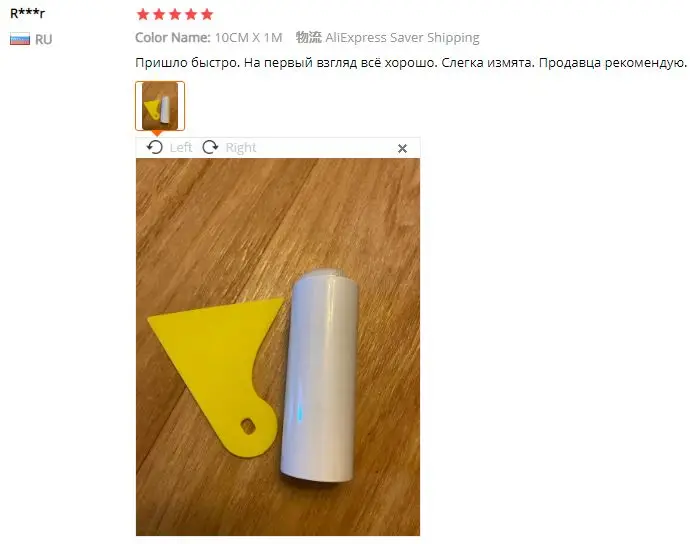
Task: Click the 'Left' rotate label
Action: [181, 147]
